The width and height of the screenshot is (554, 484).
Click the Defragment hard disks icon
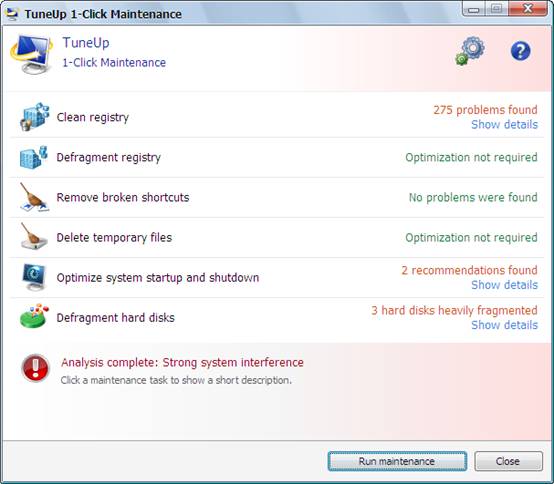34,316
